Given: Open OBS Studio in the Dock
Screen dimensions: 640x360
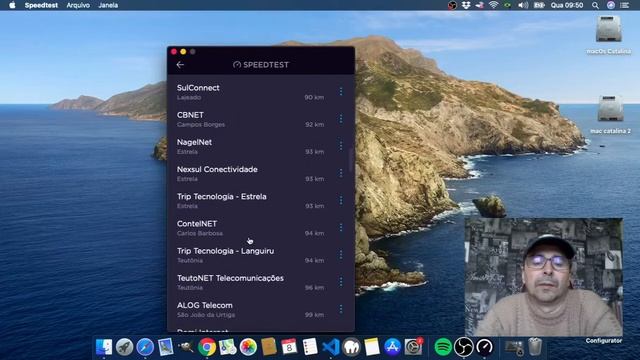Looking at the screenshot, I should [464, 347].
